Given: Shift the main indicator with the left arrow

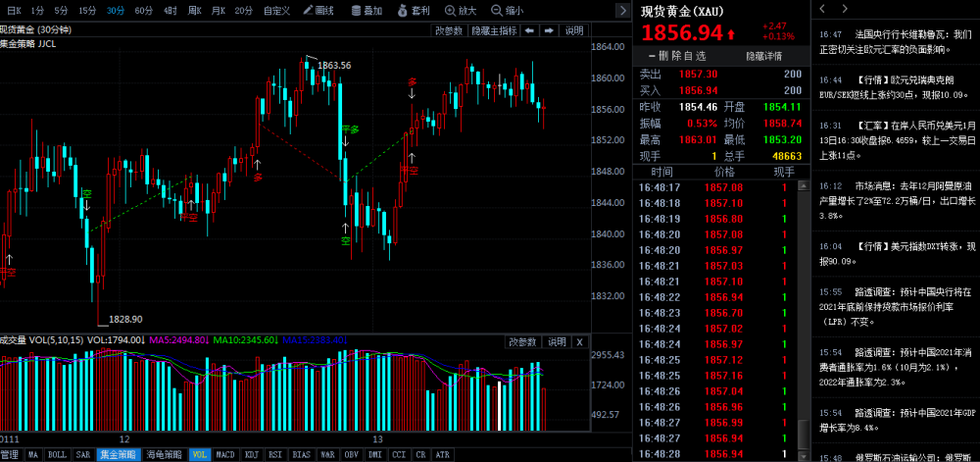Looking at the screenshot, I should tap(529, 30).
